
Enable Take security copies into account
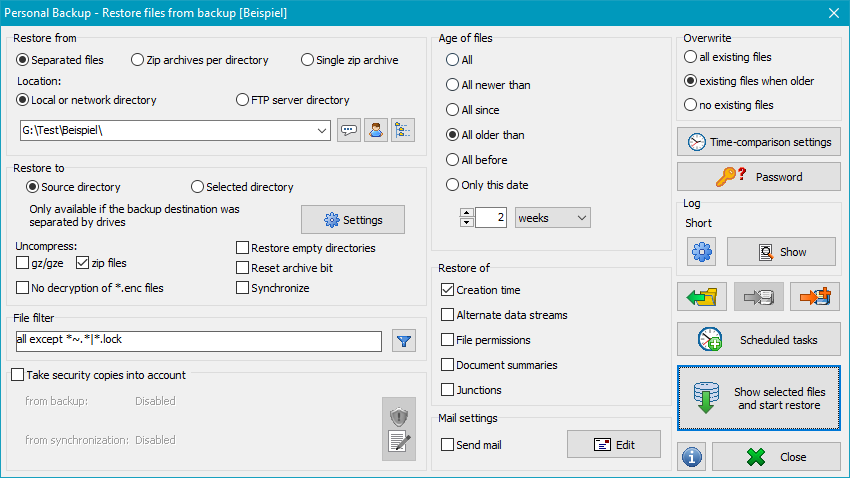pos(99,375)
